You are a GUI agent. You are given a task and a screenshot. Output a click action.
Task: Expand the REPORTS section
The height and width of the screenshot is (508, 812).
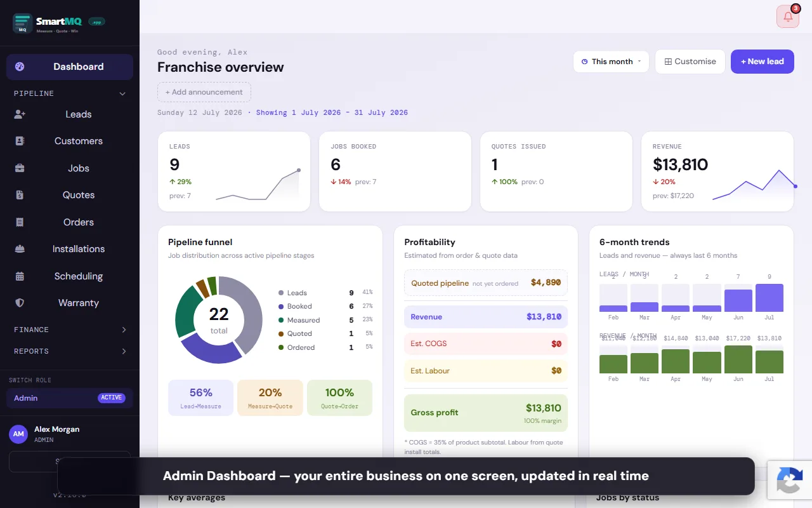pos(70,351)
